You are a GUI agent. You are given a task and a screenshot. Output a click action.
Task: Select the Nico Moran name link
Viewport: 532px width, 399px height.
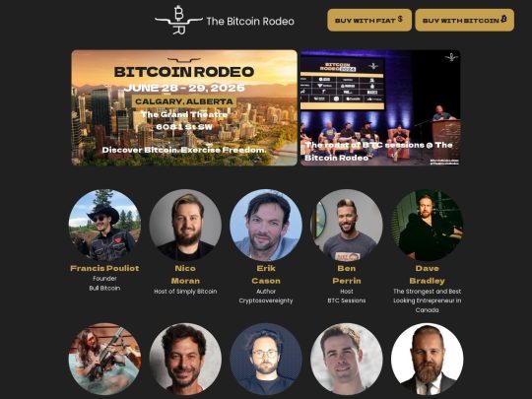pyautogui.click(x=185, y=275)
